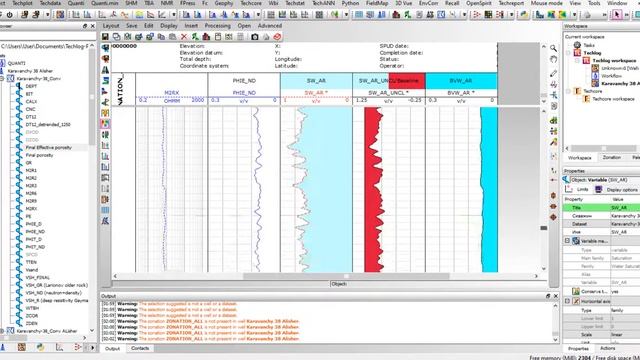Image resolution: width=640 pixels, height=360 pixels.
Task: Expand the Karavanchy-38_Conv Alisher dataset node
Action: pos(2,331)
